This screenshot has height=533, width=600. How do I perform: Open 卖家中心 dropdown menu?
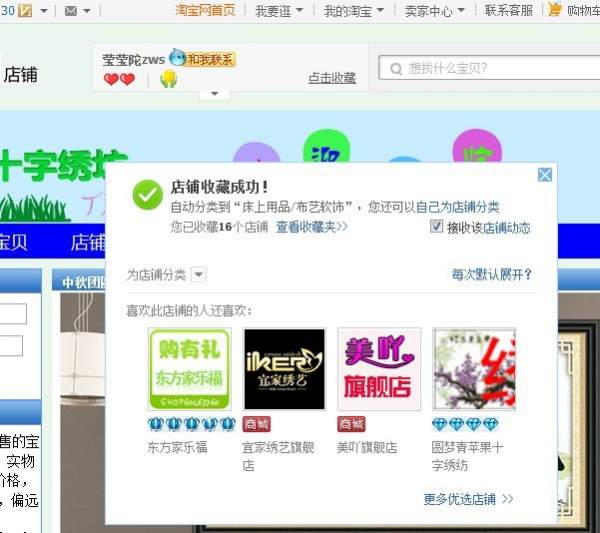[x=435, y=11]
